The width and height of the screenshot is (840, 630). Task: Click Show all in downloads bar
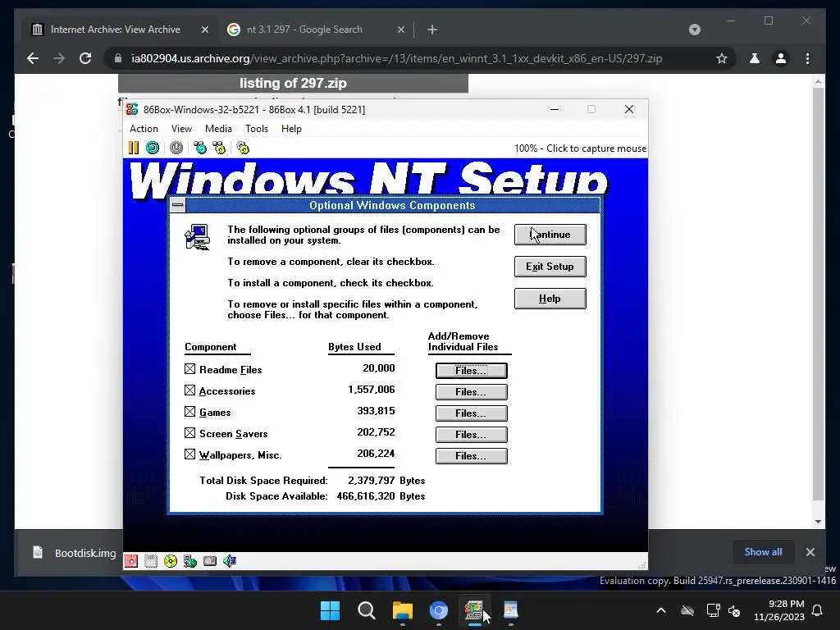[763, 552]
